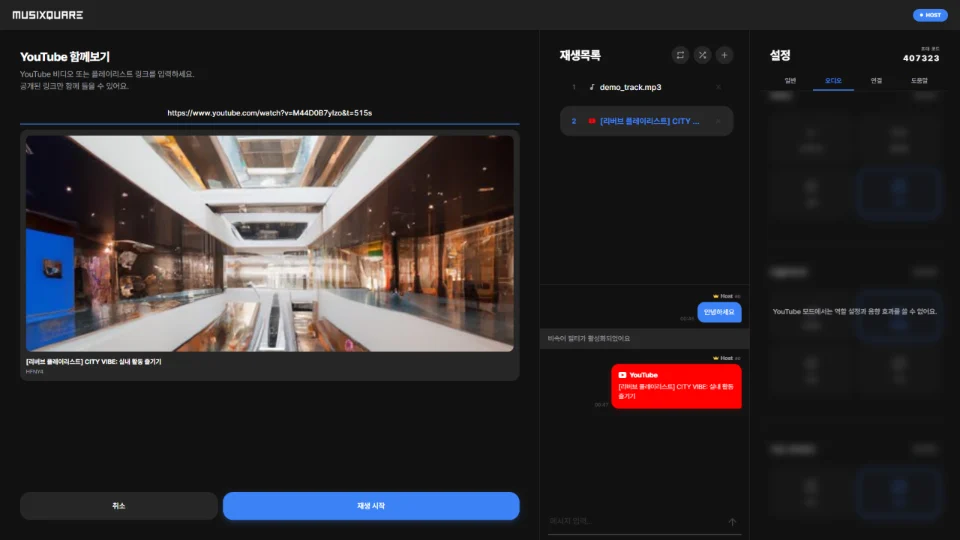This screenshot has height=540, width=960.
Task: Switch to the 오디오 settings tab
Action: pos(833,80)
